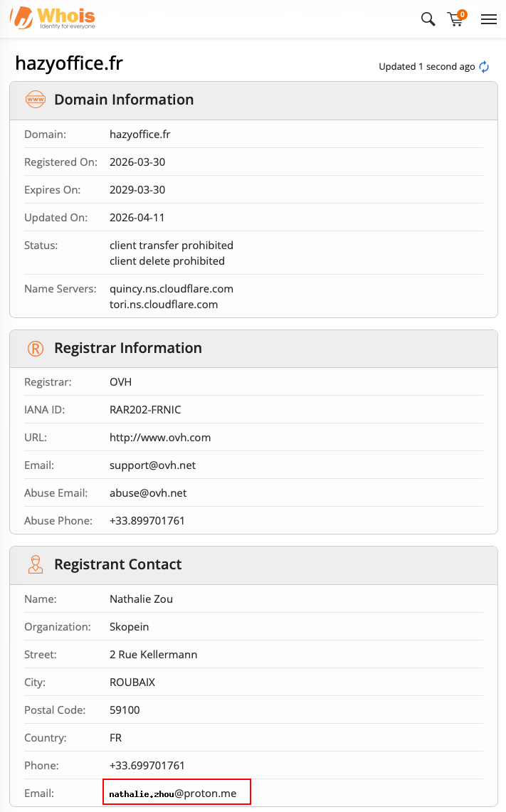Open the shopping cart icon

point(455,20)
